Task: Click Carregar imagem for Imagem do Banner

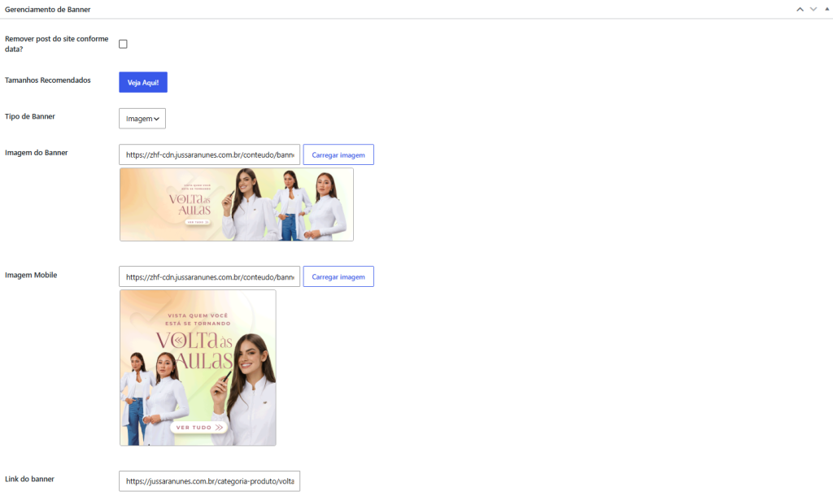Action: click(x=338, y=154)
